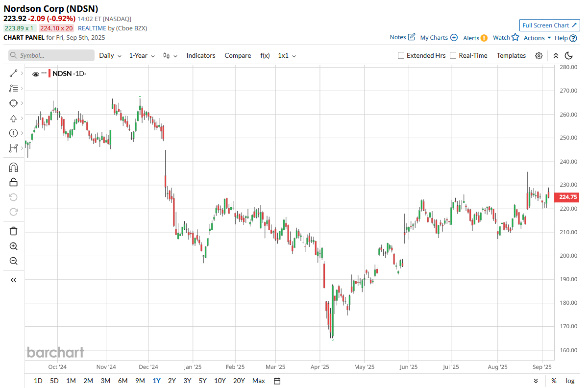Select the 3Y time range
588x388 pixels.
coord(187,381)
